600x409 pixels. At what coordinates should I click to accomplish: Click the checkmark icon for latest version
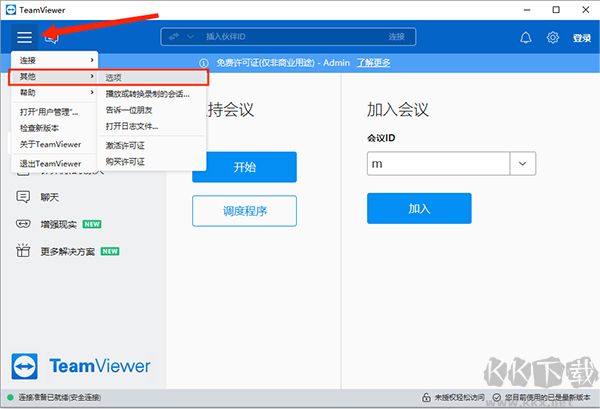tap(497, 398)
